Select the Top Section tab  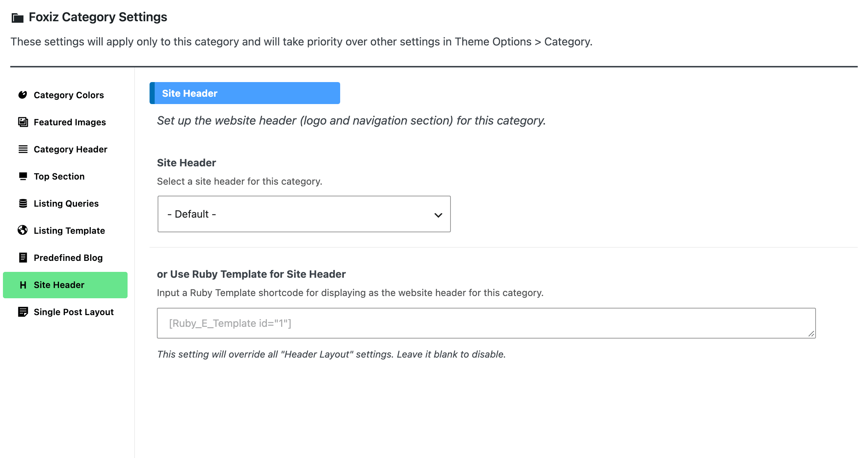click(65, 176)
